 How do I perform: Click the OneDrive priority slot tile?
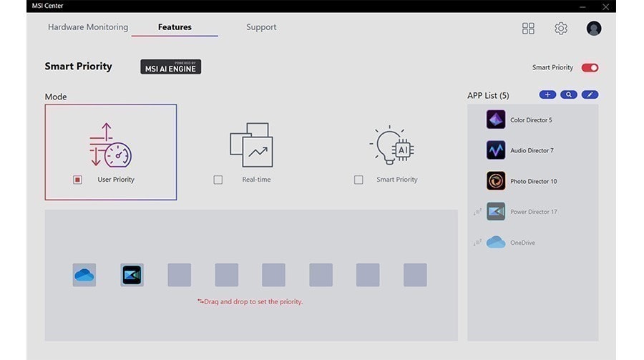[x=84, y=275]
